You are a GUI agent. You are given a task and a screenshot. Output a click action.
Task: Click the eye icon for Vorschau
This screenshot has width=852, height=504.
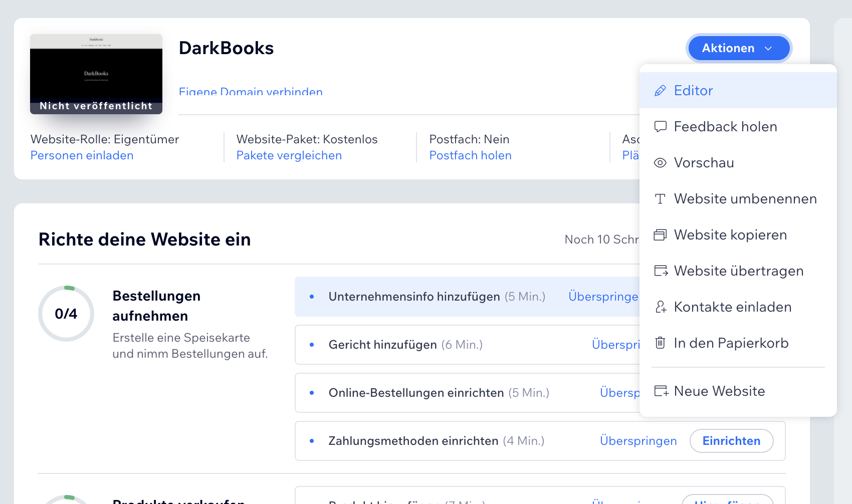[x=660, y=163]
